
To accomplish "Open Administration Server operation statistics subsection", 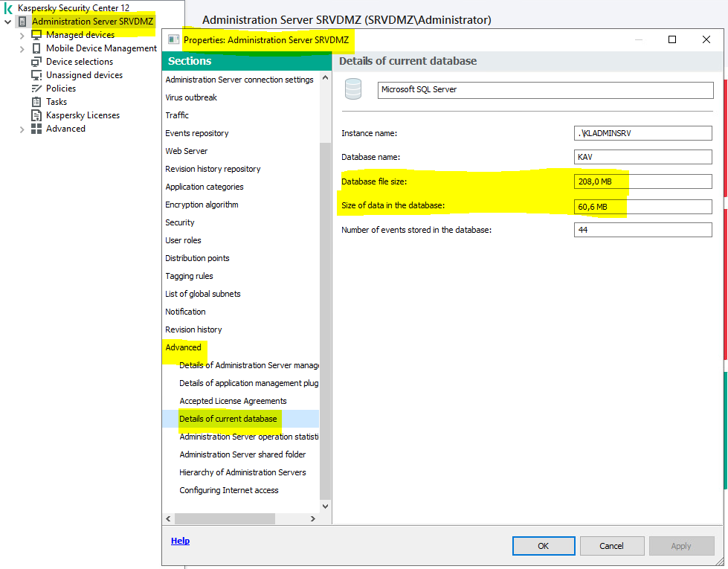I will (249, 437).
